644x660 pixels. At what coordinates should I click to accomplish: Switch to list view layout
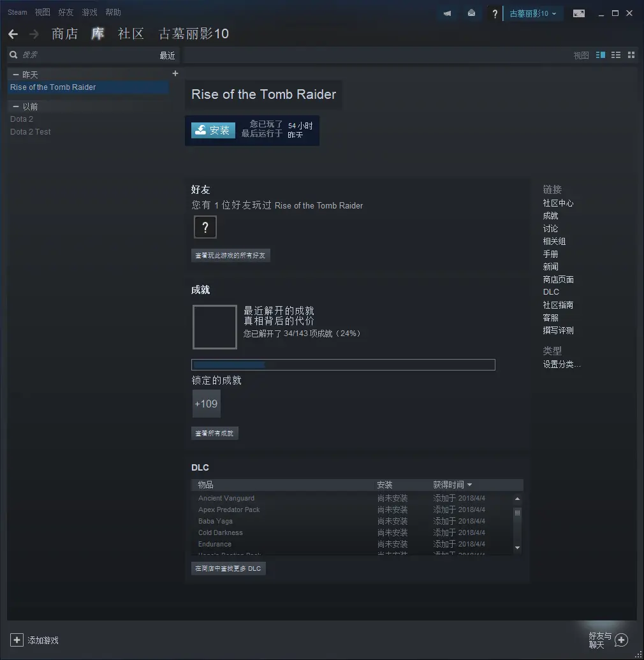point(616,55)
